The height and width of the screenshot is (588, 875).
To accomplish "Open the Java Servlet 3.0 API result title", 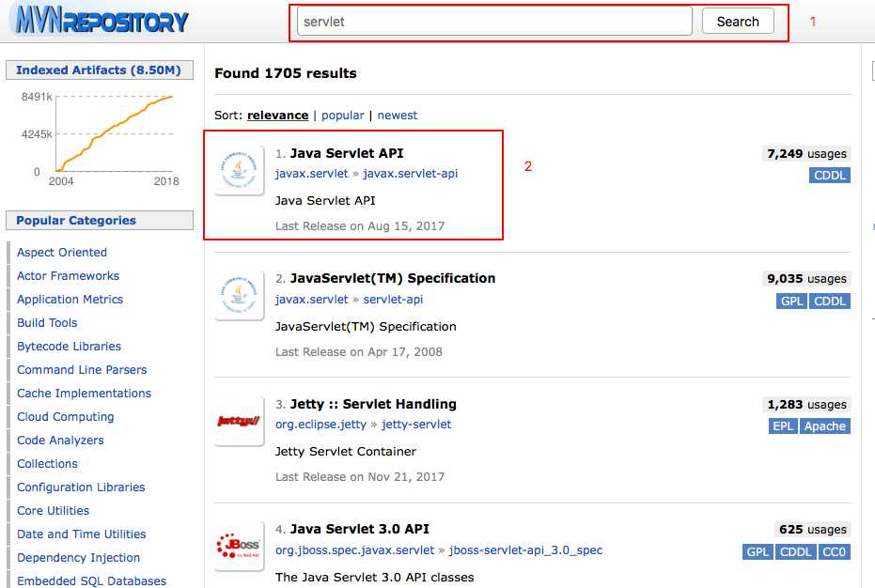I will click(360, 528).
